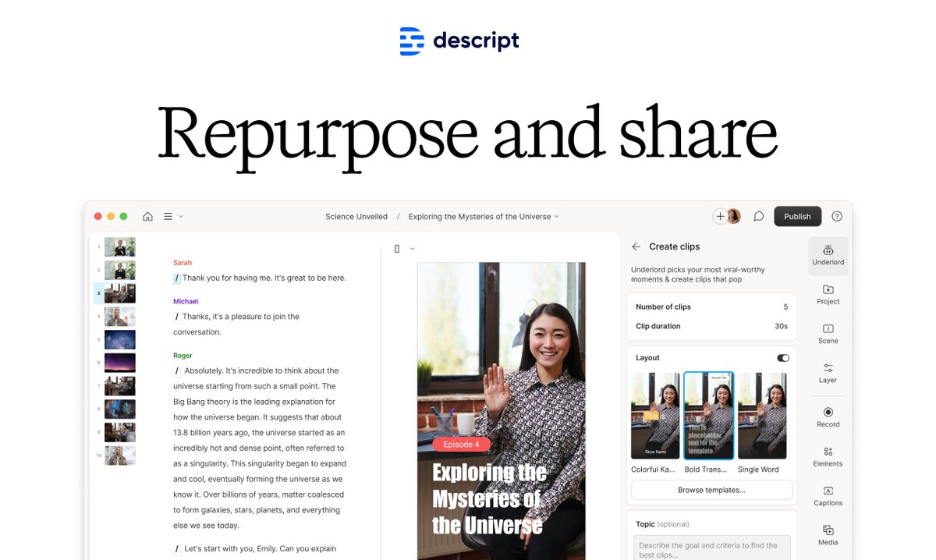Click scene marker before 'Absolutely. It's incredible'
Screen dimensions: 936x560
point(177,370)
